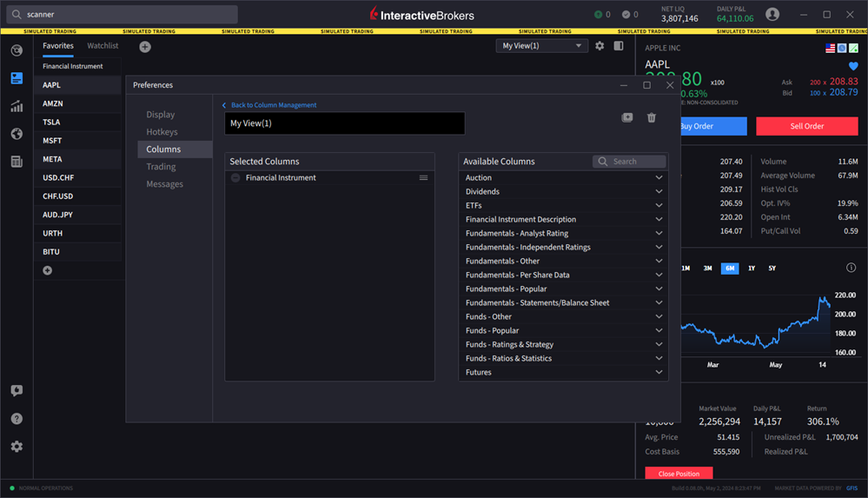Open the user account profile icon
The width and height of the screenshot is (868, 498).
tap(772, 15)
